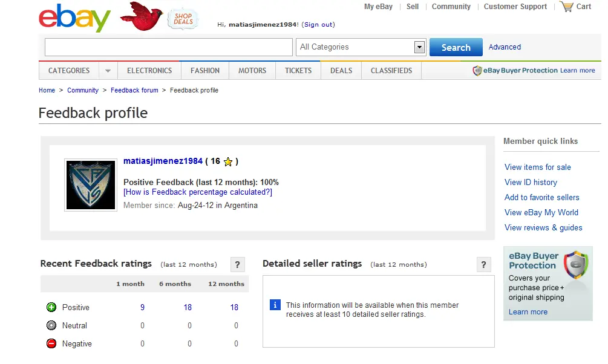Click the gray Neutral circle icon
Screen dimensions: 608x364
pyautogui.click(x=51, y=325)
